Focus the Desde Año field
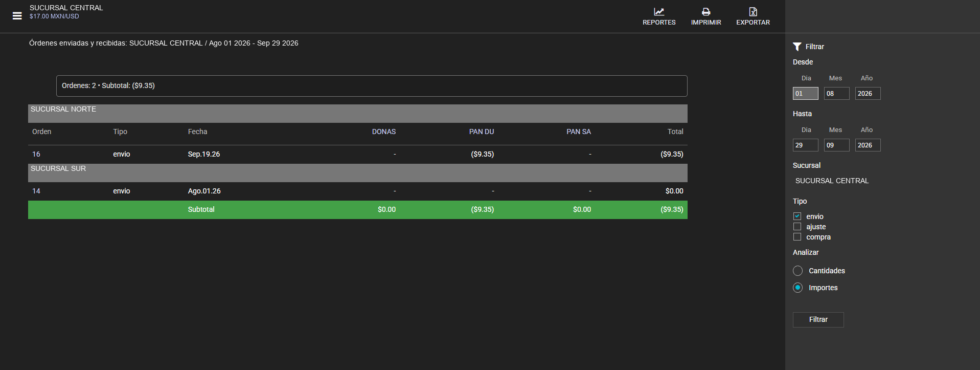The image size is (980, 370). point(868,94)
